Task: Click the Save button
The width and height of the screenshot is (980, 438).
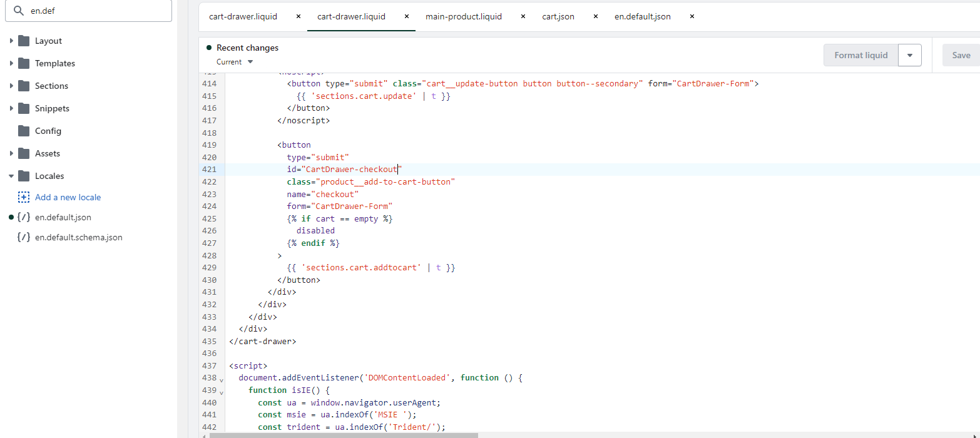Action: coord(961,55)
